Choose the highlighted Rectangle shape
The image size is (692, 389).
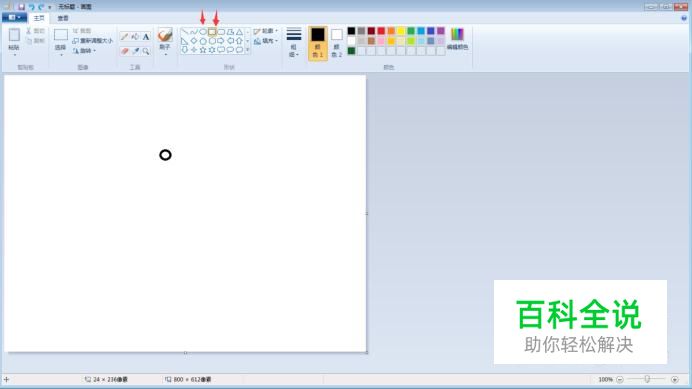click(x=212, y=32)
